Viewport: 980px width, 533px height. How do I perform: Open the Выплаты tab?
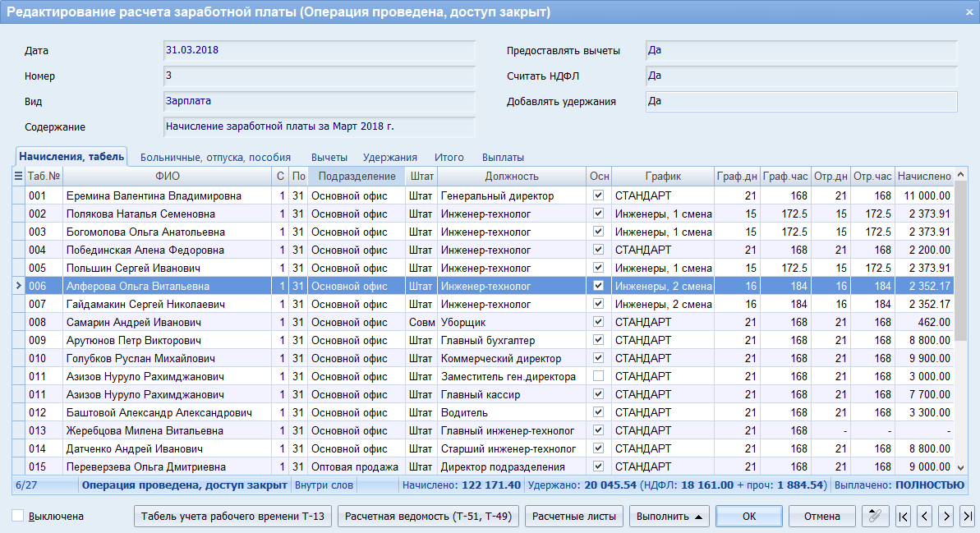point(503,157)
